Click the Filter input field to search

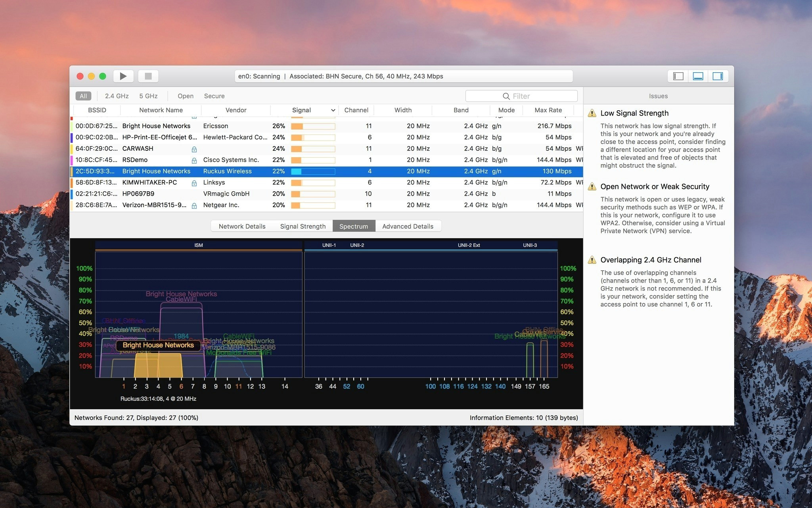[523, 95]
